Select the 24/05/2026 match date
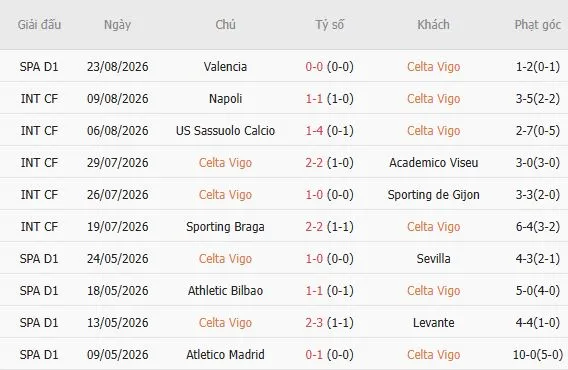This screenshot has height=370, width=568. pyautogui.click(x=118, y=258)
